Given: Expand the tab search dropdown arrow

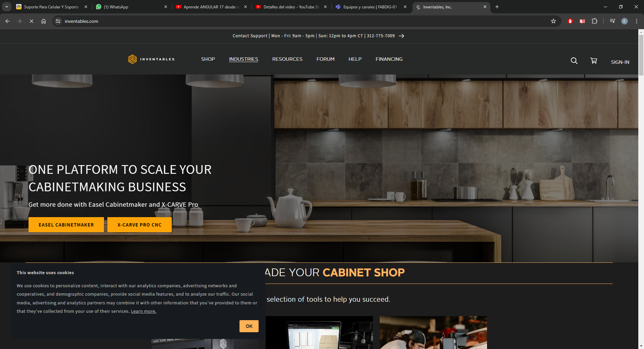Looking at the screenshot, I should pyautogui.click(x=7, y=7).
